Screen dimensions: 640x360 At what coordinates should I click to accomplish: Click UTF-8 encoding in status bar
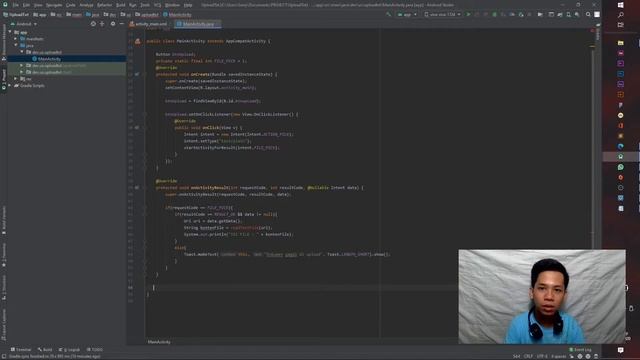[x=542, y=356]
